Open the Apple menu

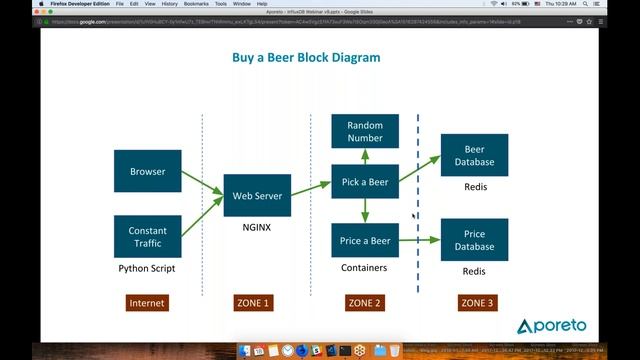[41, 4]
